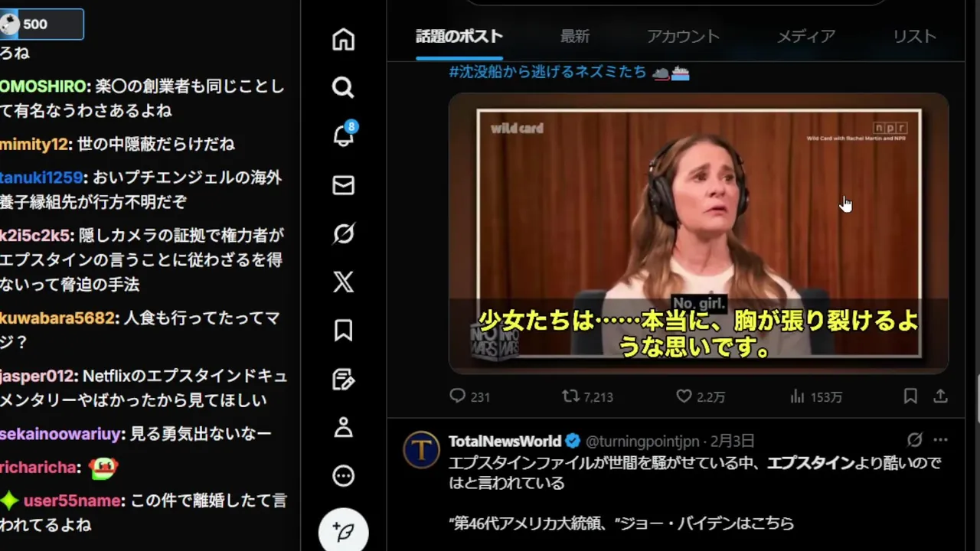The image size is (980, 551).
Task: Open Bookmarks icon in sidebar
Action: [343, 330]
